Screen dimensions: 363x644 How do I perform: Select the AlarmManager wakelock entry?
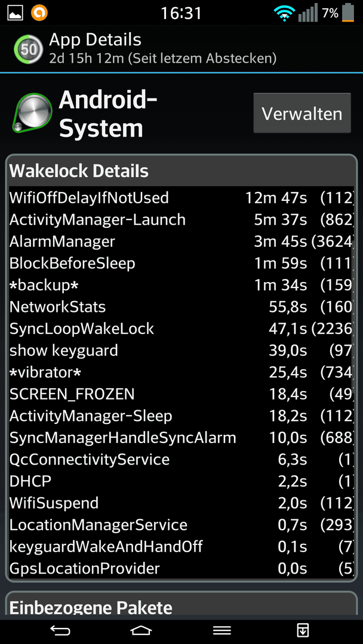181,241
